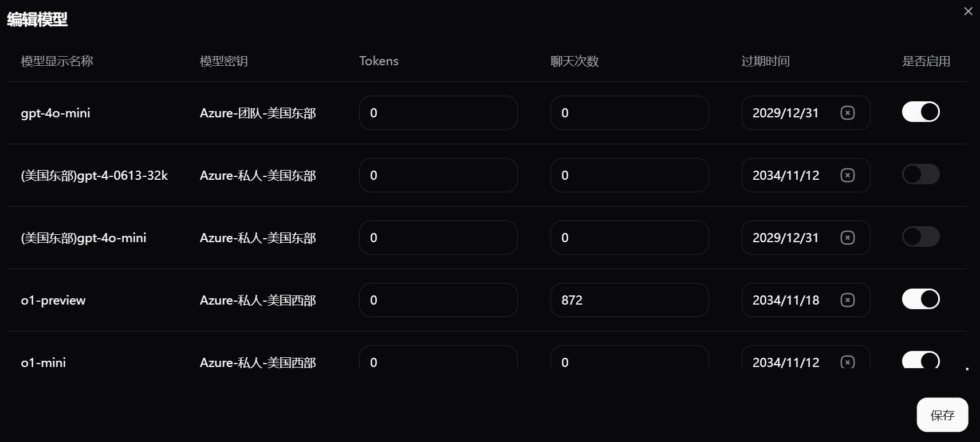The image size is (980, 442).
Task: Clear date on (美国东部)gpt-4o-mini row
Action: click(847, 238)
